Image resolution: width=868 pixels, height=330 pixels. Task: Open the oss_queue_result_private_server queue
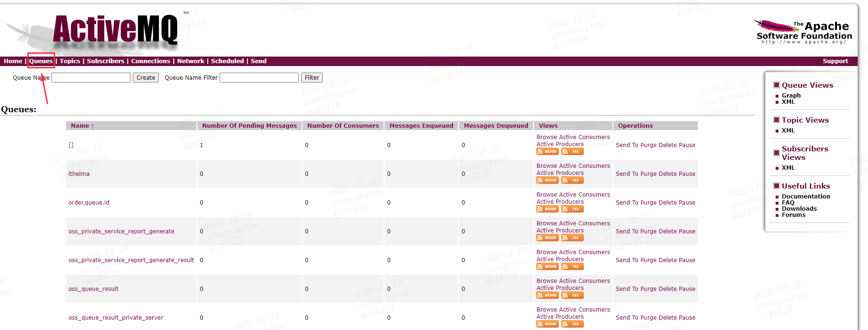115,318
